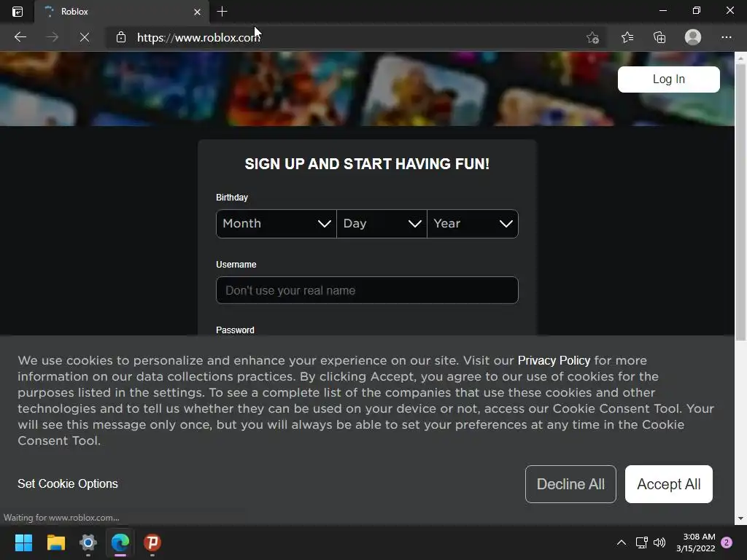Select the Roblox tab
Viewport: 747px width, 560px height.
(122, 12)
